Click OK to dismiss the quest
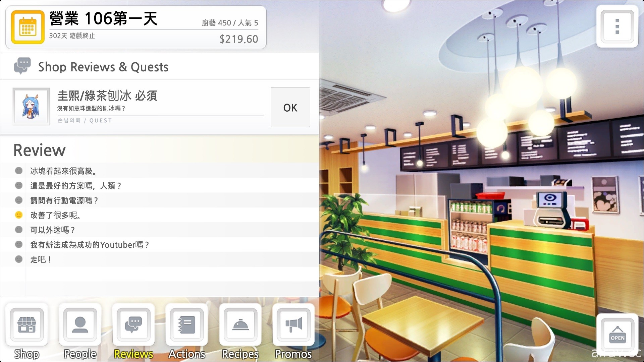This screenshot has width=644, height=362. (x=290, y=107)
